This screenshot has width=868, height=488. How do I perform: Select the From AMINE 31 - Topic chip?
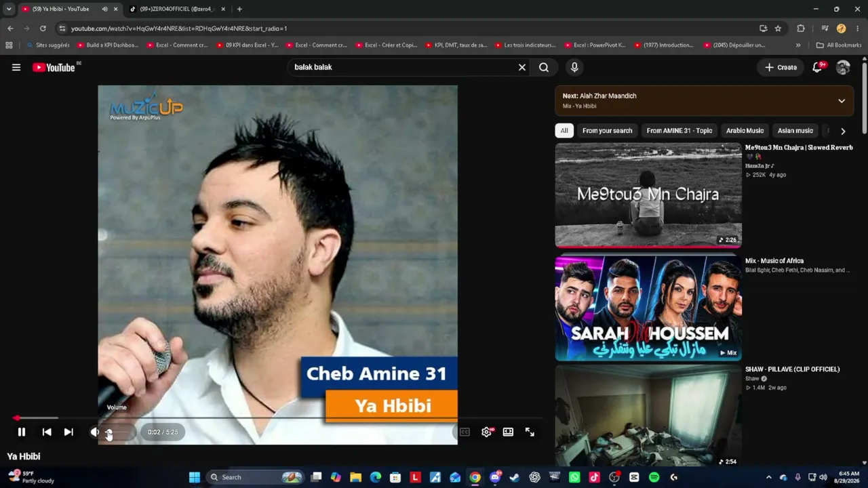[679, 131]
